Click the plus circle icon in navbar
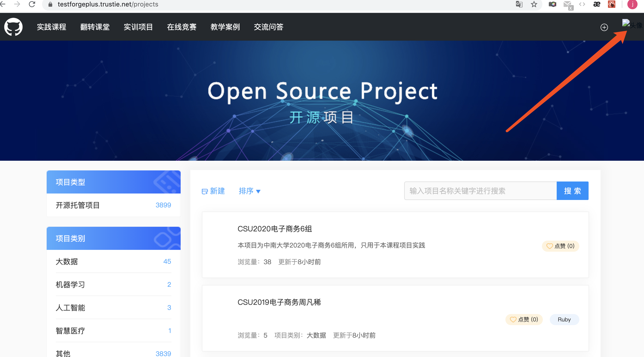644x357 pixels. (x=604, y=27)
